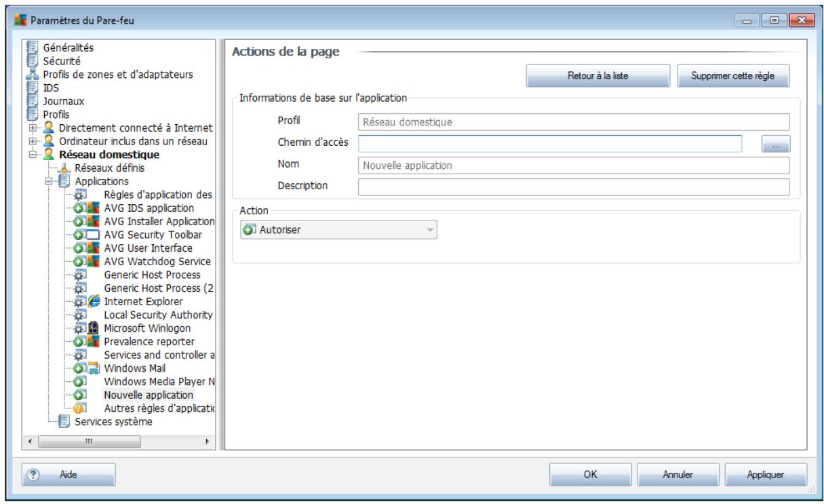Click the Réseau domestique user icon
824x504 pixels.
point(50,155)
